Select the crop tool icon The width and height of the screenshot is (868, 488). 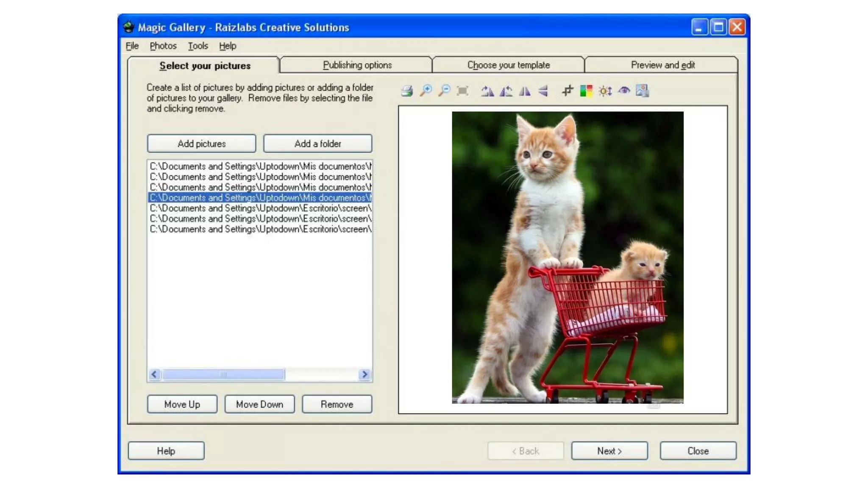[x=568, y=91]
